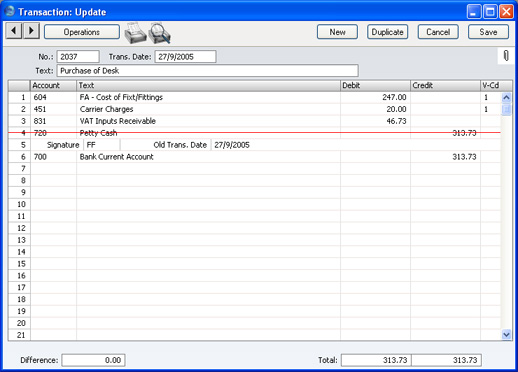This screenshot has width=518, height=372.
Task: Click the Duplicate button
Action: click(387, 32)
